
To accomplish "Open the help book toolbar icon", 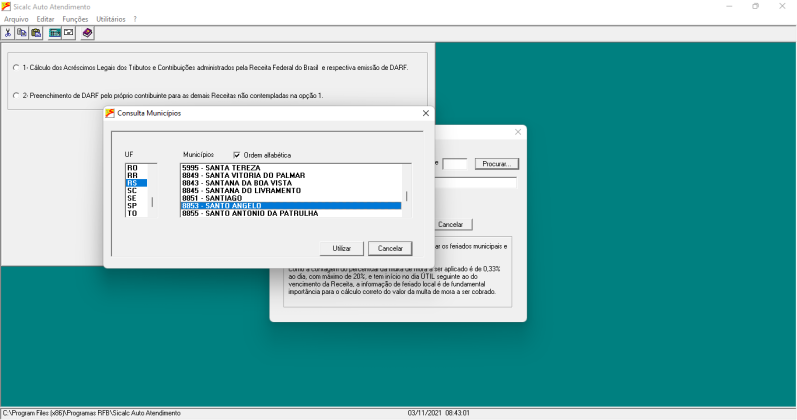I will tap(88, 33).
